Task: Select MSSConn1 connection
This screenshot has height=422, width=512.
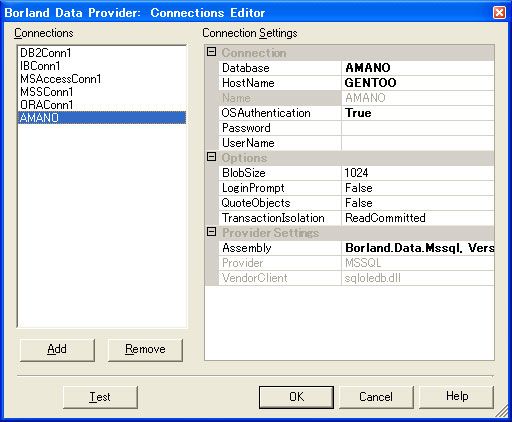Action: click(102, 92)
